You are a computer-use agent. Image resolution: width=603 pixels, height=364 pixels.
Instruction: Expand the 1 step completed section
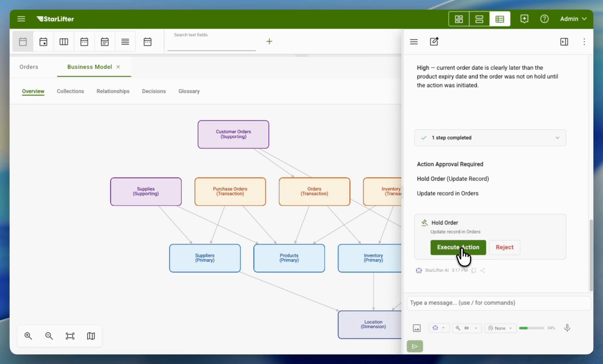tap(557, 138)
